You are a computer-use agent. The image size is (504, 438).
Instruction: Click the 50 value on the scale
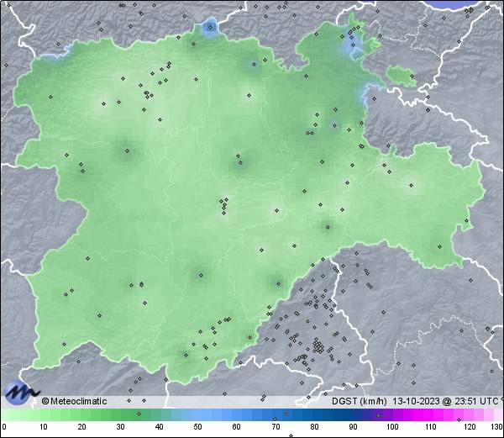197,427
